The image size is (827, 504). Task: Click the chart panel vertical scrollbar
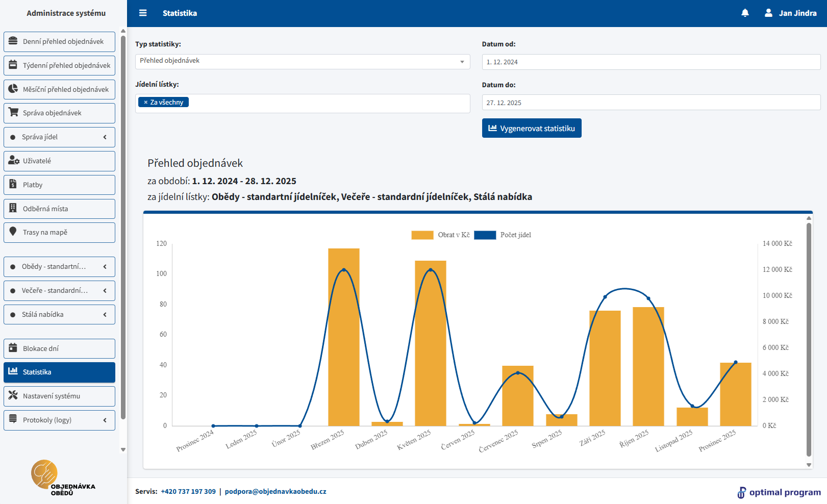[809, 339]
